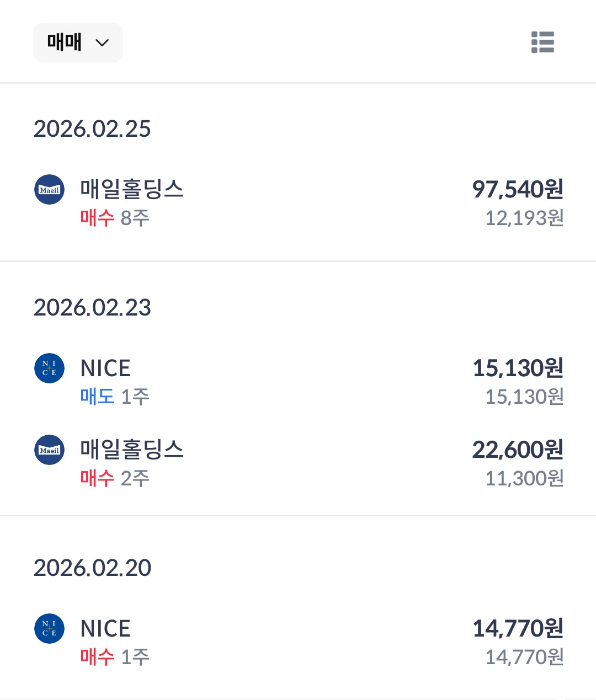Switch to list view icon
The width and height of the screenshot is (596, 700).
(542, 42)
